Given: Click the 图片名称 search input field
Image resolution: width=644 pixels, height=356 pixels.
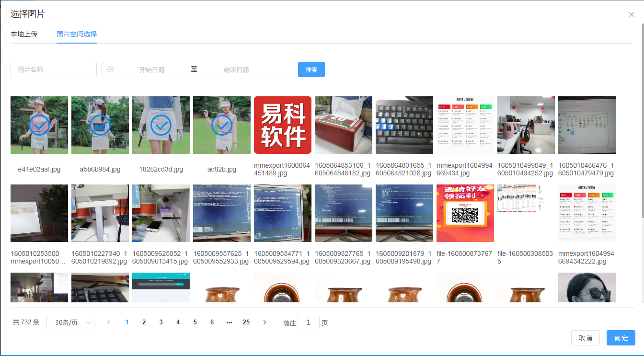Looking at the screenshot, I should tap(53, 69).
